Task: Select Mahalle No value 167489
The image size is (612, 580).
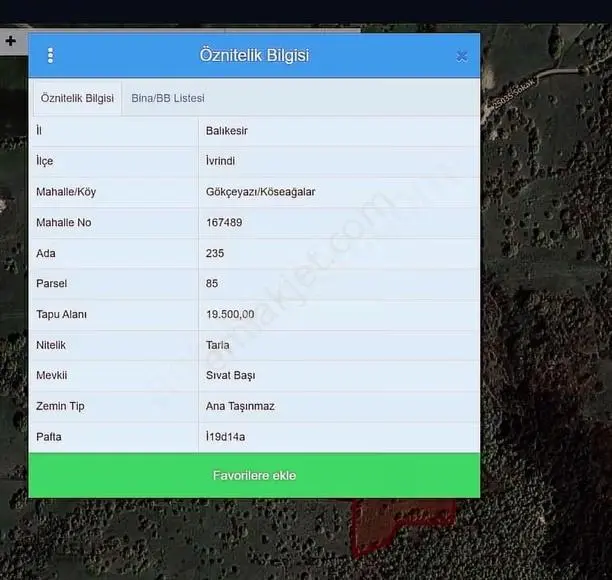Action: pos(224,222)
